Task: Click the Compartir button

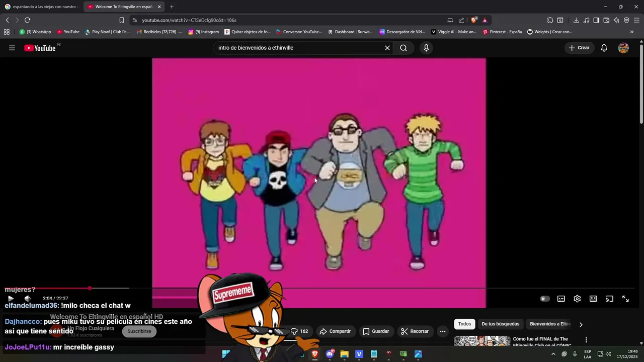Action: coord(335,331)
